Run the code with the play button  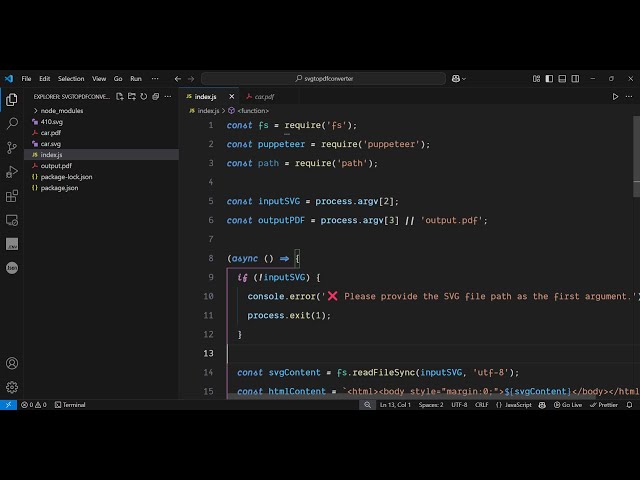tap(615, 97)
